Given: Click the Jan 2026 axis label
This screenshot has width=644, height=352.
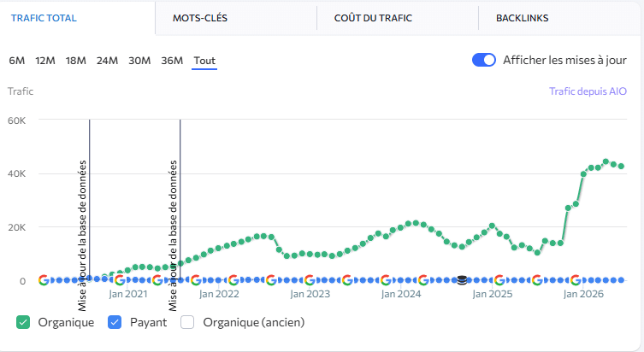Looking at the screenshot, I should pos(583,294).
